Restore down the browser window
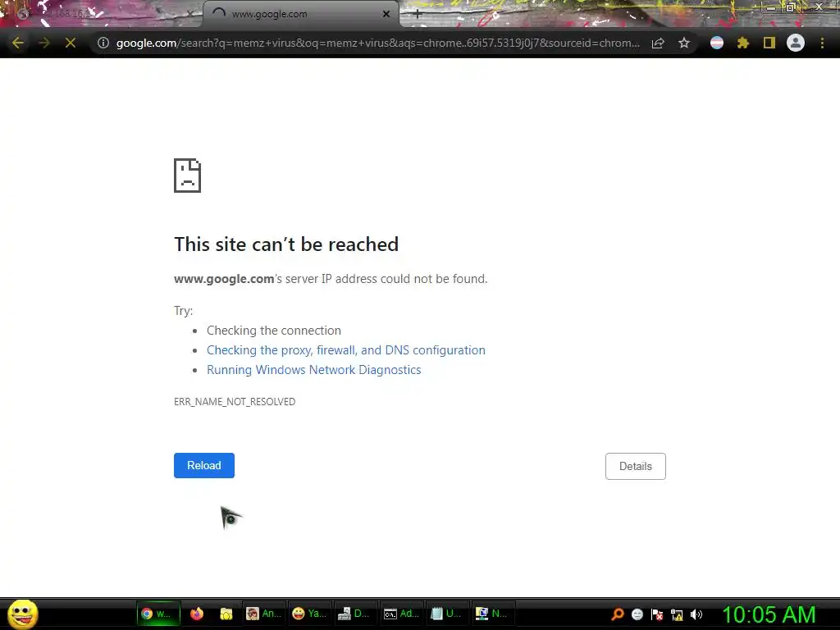This screenshot has height=630, width=840. (790, 7)
